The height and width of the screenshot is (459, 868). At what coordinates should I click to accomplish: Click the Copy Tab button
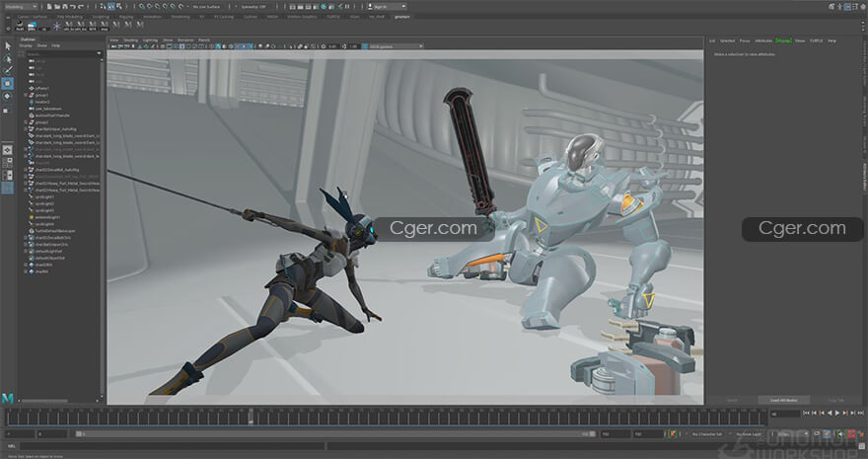pos(835,400)
